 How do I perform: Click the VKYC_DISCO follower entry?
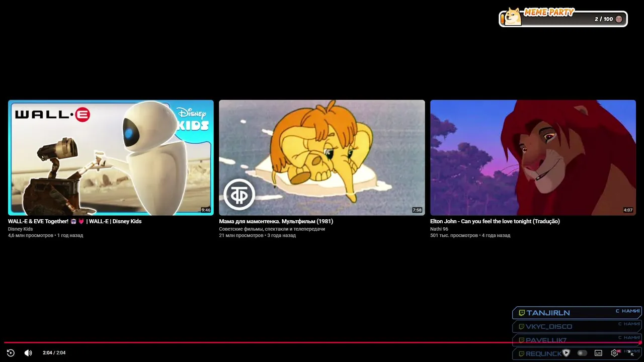[577, 326]
